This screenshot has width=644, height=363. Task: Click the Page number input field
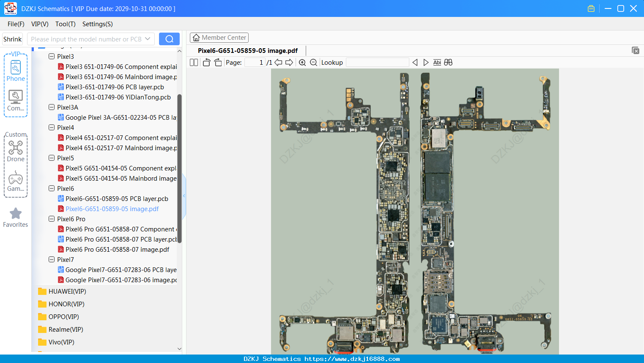pyautogui.click(x=255, y=63)
